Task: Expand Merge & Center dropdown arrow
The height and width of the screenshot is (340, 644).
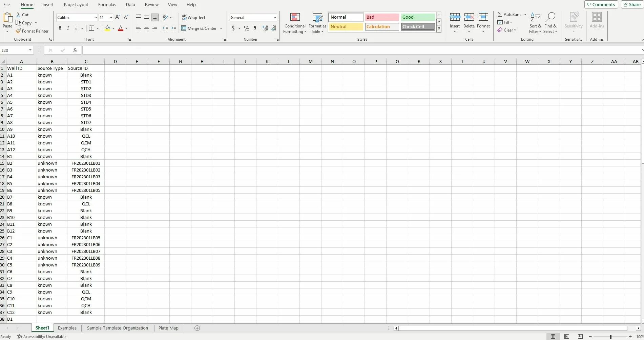Action: 221,28
